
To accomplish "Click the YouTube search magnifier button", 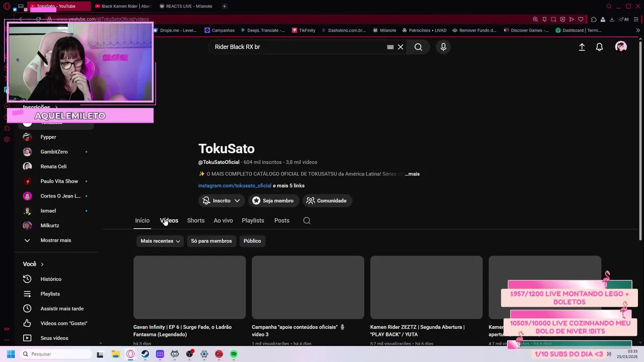I will click(x=418, y=47).
